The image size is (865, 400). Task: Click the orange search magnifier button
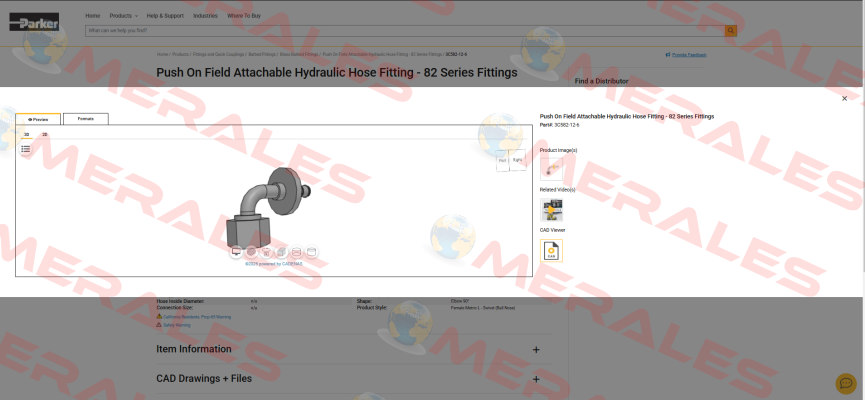(730, 31)
